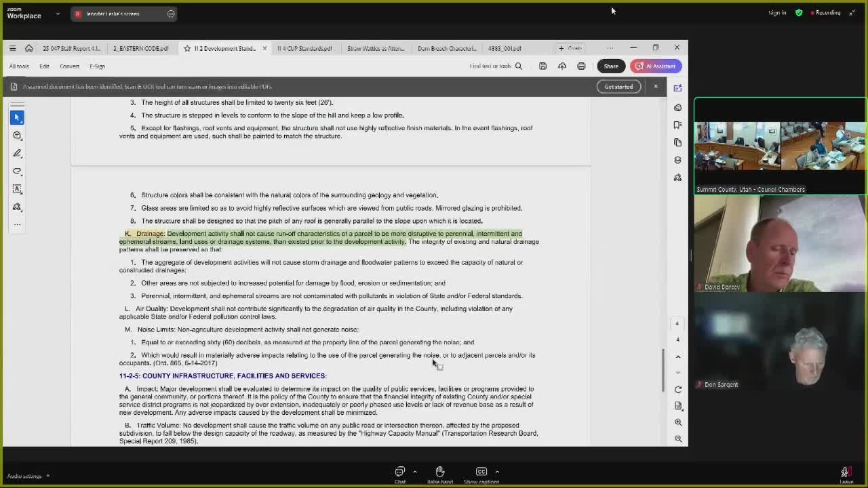The width and height of the screenshot is (868, 488).
Task: Open the Zoom Chat panel
Action: point(400,475)
